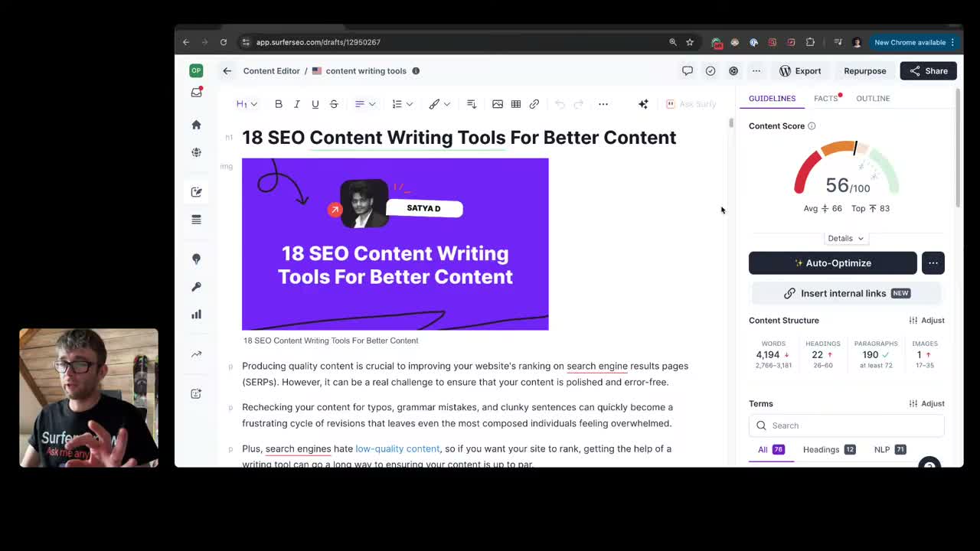Click the Repurpose button
The image size is (980, 551).
[x=865, y=71]
